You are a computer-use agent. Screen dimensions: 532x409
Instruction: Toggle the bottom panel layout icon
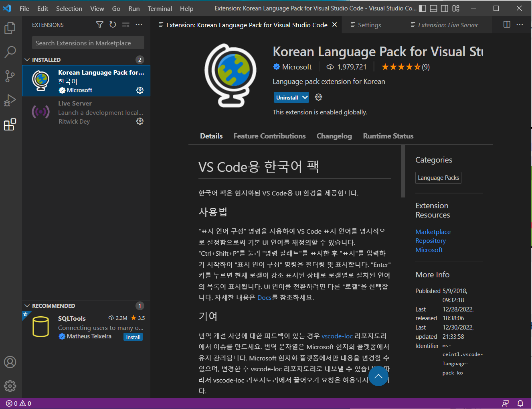(x=433, y=8)
